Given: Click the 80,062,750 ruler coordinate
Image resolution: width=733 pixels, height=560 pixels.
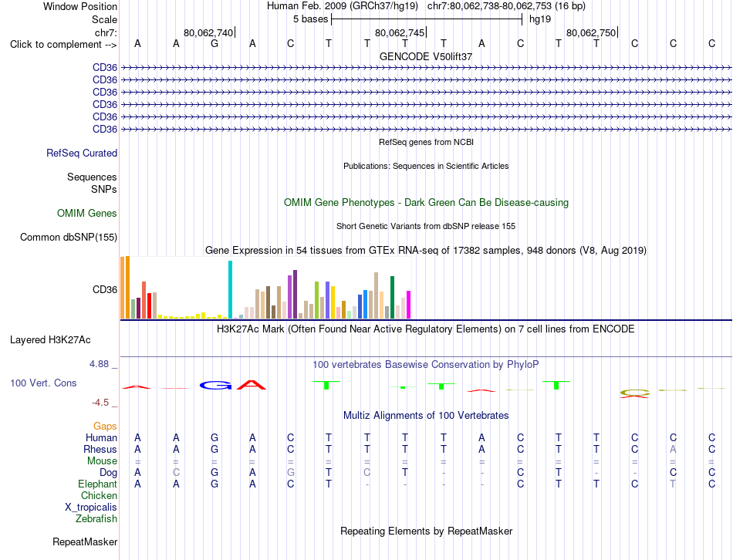Looking at the screenshot, I should [591, 32].
